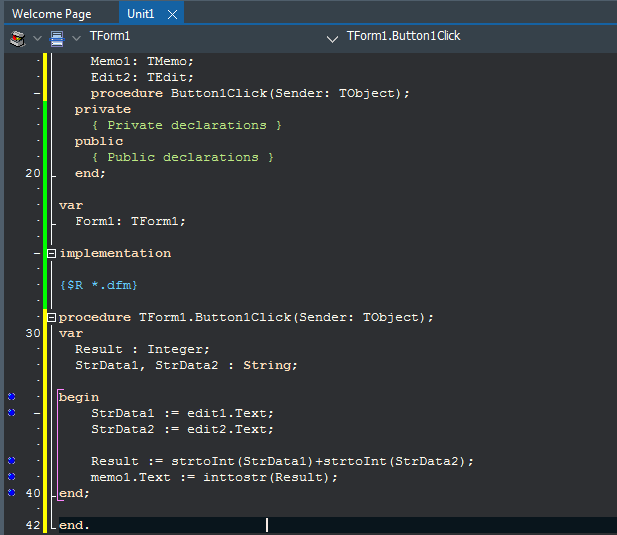Click breakpoint dot on line 40 end

click(x=12, y=493)
